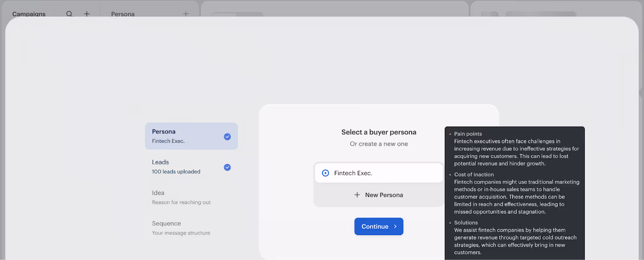
Task: Click the checkmark icon on the Leads step
Action: pos(227,167)
